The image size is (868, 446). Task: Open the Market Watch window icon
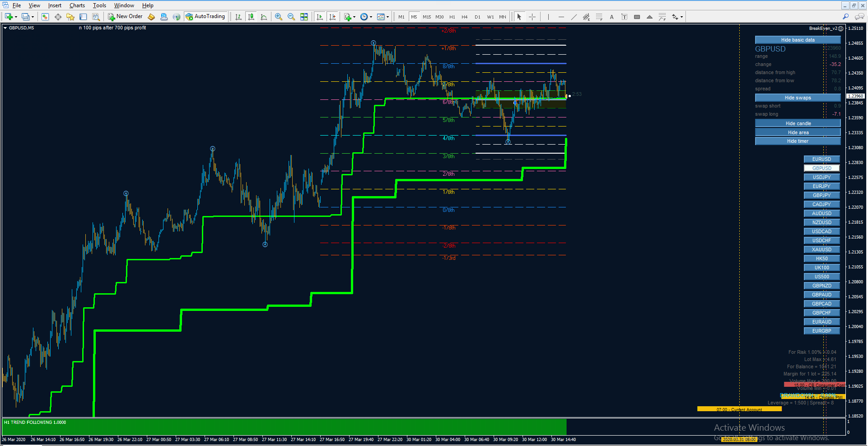tap(45, 17)
